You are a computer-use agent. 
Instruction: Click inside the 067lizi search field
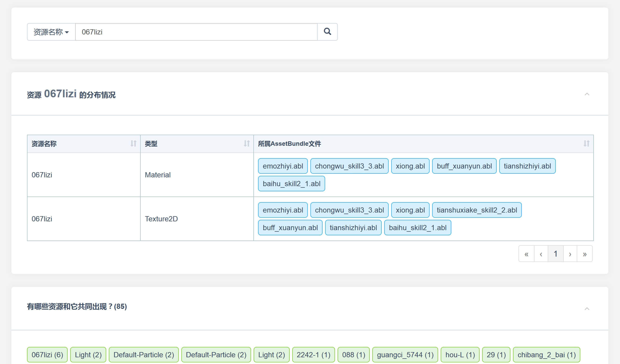coord(196,32)
